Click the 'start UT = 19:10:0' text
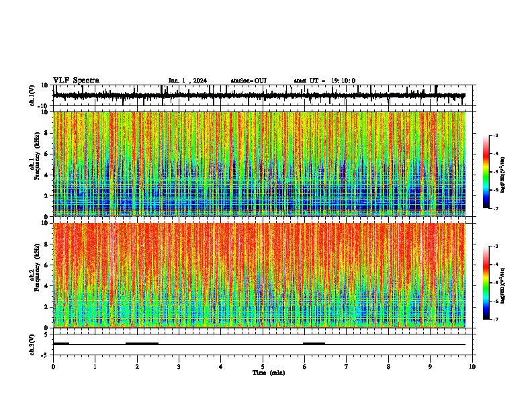This screenshot has height=411, width=532. coord(324,81)
